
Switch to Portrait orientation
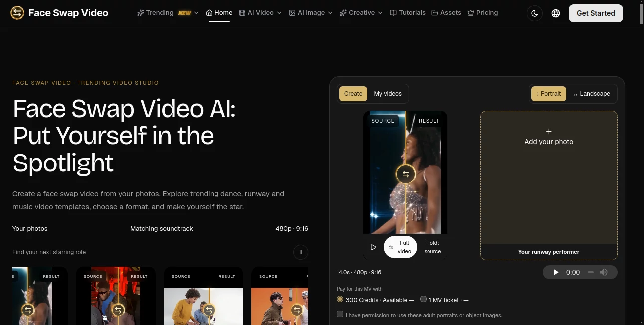pos(549,94)
